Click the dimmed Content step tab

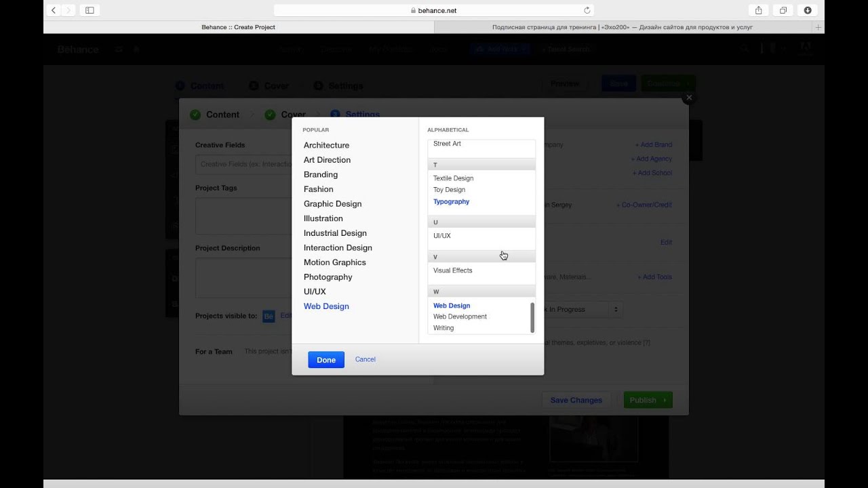point(214,115)
